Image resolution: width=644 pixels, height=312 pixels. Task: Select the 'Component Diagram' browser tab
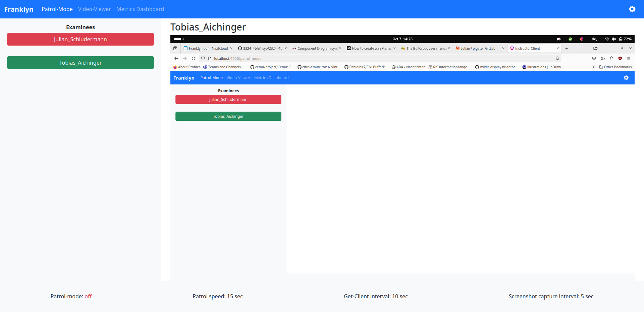coord(317,48)
